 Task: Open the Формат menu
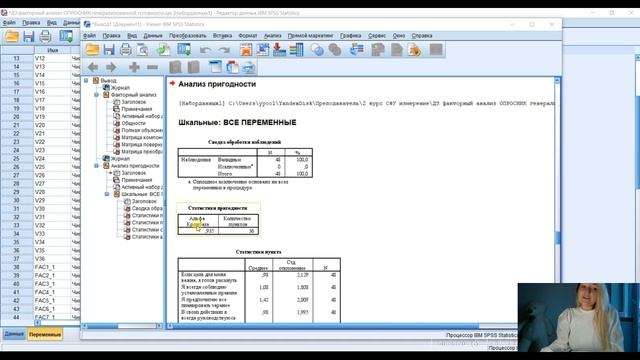coord(248,36)
